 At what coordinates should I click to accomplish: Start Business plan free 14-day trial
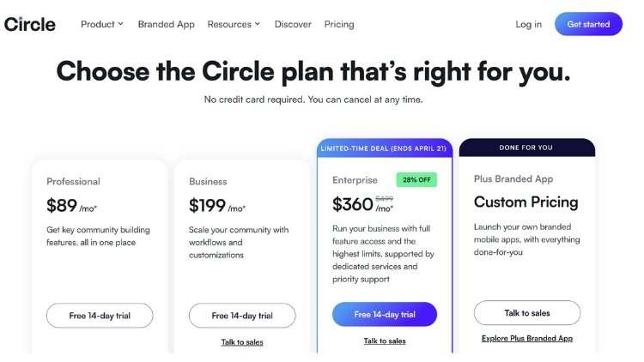click(242, 315)
